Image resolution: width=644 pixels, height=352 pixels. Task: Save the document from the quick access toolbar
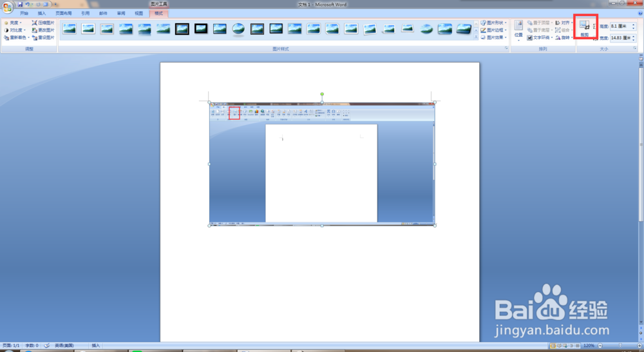coord(20,5)
